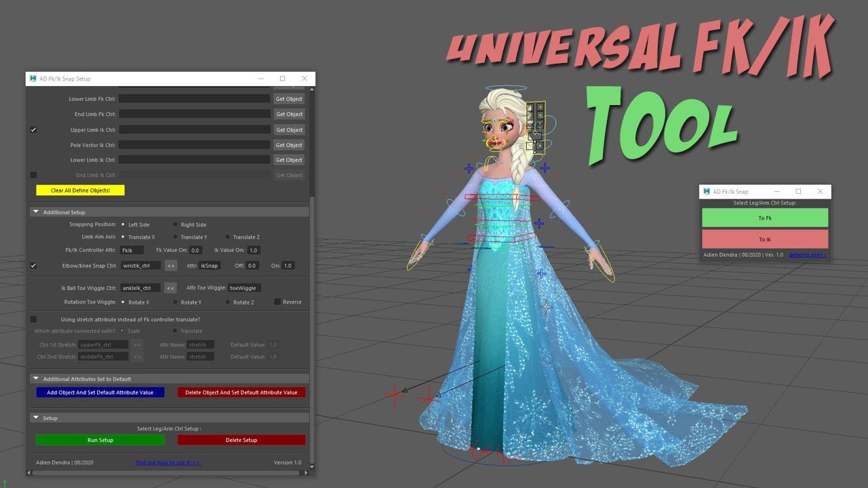Select Left Side snapping position
The height and width of the screenshot is (488, 868).
point(123,224)
